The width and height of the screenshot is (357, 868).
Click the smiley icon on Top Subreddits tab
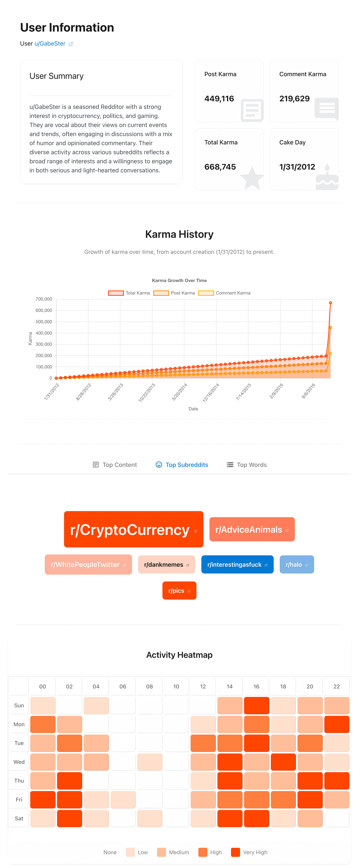click(x=159, y=465)
